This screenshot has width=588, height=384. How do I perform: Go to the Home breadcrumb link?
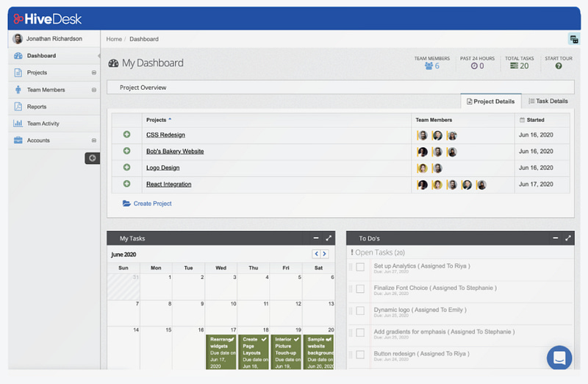coord(114,39)
